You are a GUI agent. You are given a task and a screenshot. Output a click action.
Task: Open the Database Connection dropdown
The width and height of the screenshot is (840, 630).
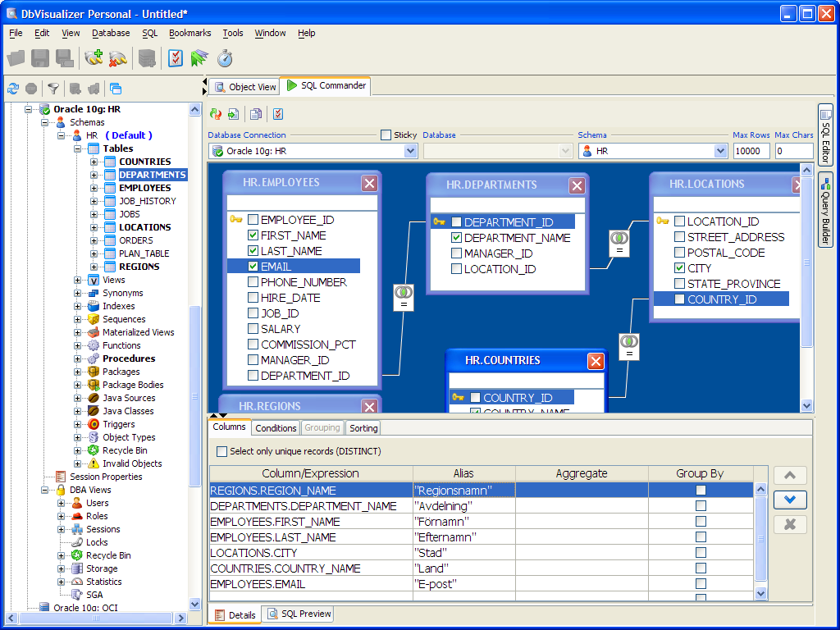tap(410, 151)
